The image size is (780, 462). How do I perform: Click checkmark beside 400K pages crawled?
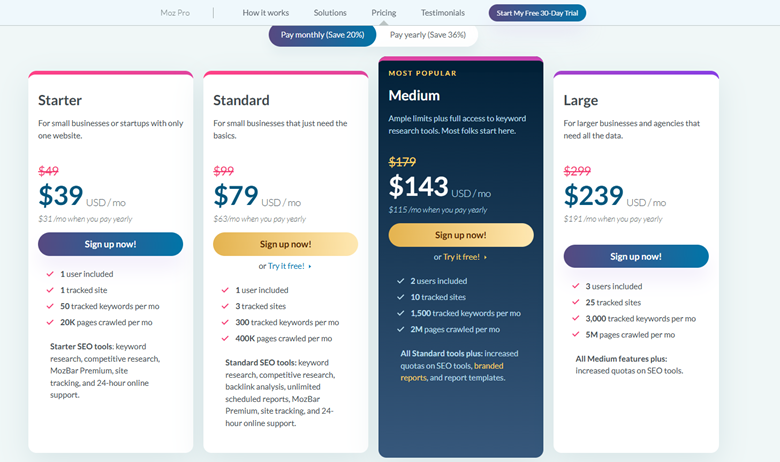[x=225, y=339]
